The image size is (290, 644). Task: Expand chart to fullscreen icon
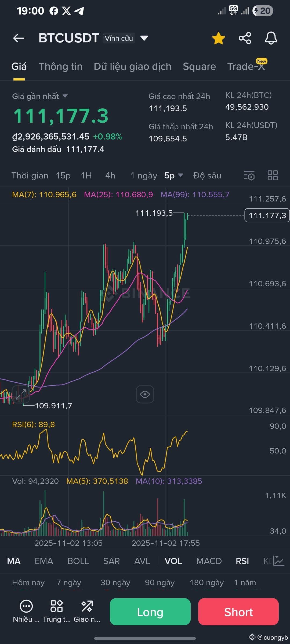(21, 394)
